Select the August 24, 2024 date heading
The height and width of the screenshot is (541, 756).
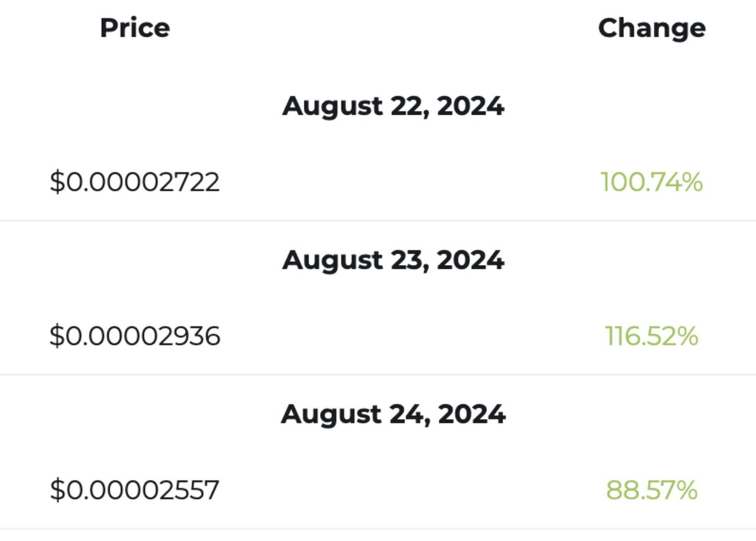coord(393,414)
